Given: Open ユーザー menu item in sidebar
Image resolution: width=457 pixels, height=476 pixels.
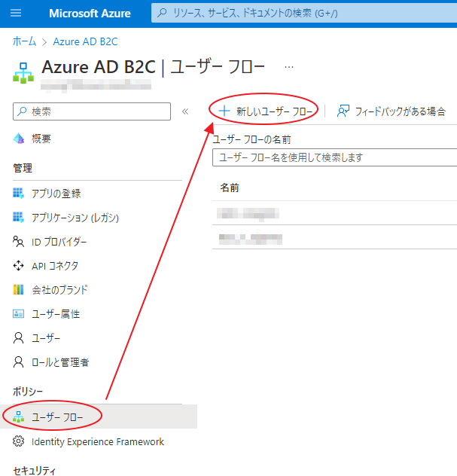Looking at the screenshot, I should click(x=46, y=338).
